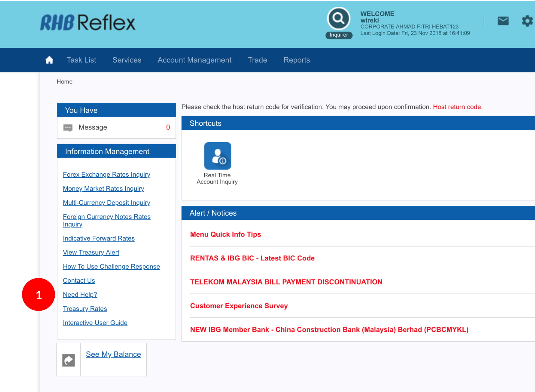
Task: Click the Home breadcrumb
Action: (x=64, y=82)
